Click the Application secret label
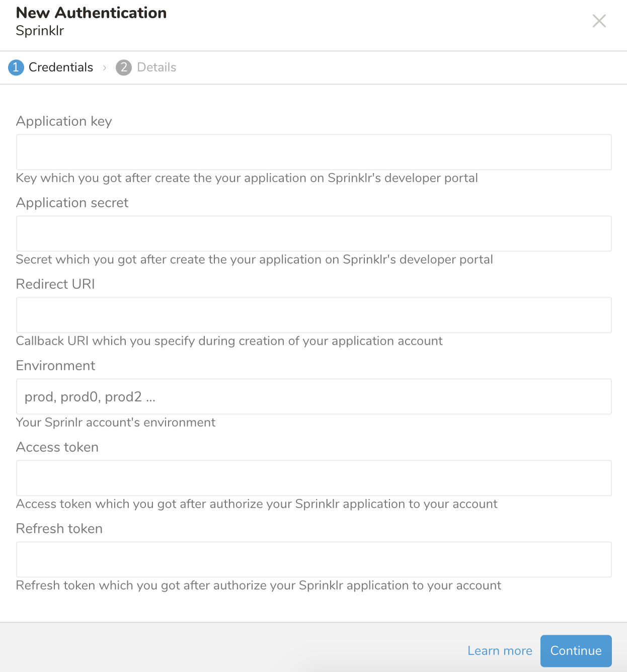Screen dimensions: 627x672 click(72, 203)
